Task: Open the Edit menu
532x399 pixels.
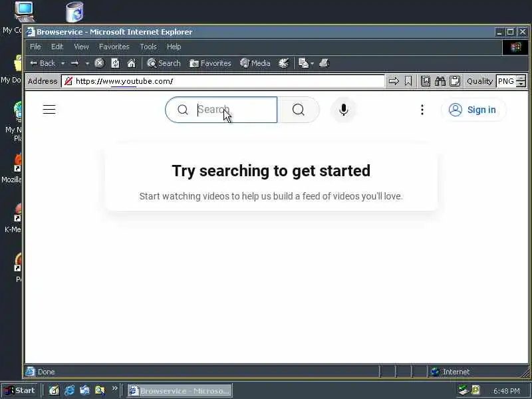Action: pos(57,47)
